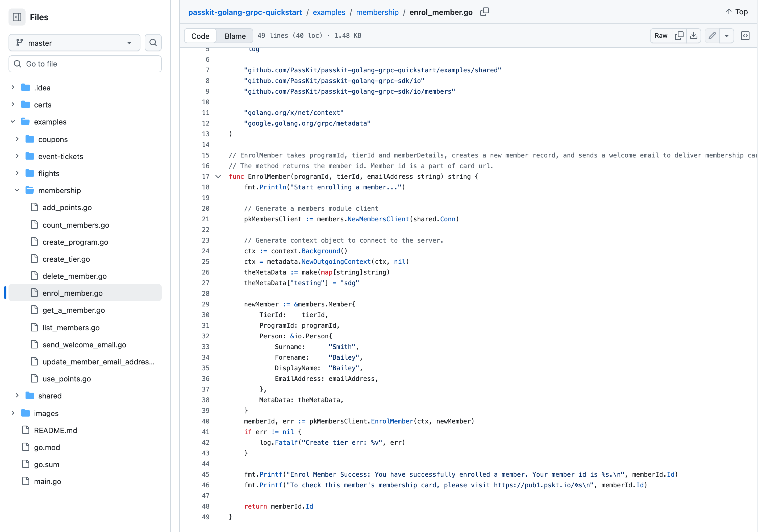Go to membership breadcrumb link
Screen dimensions: 766x532
[377, 12]
